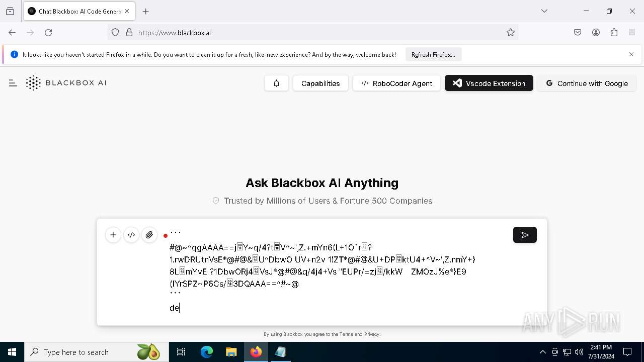Viewport: 644px width, 362px height.
Task: Get the Vscode Extension
Action: [489, 83]
